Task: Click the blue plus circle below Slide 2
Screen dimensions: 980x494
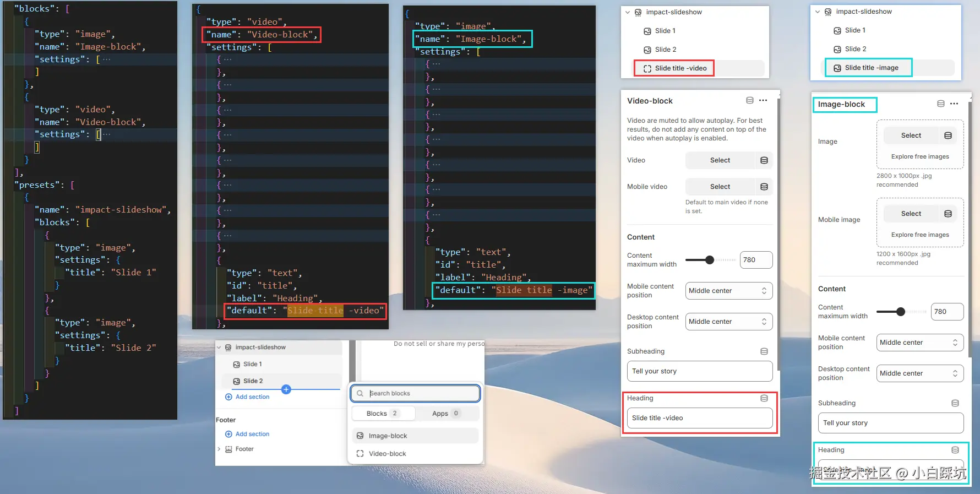Action: click(286, 389)
